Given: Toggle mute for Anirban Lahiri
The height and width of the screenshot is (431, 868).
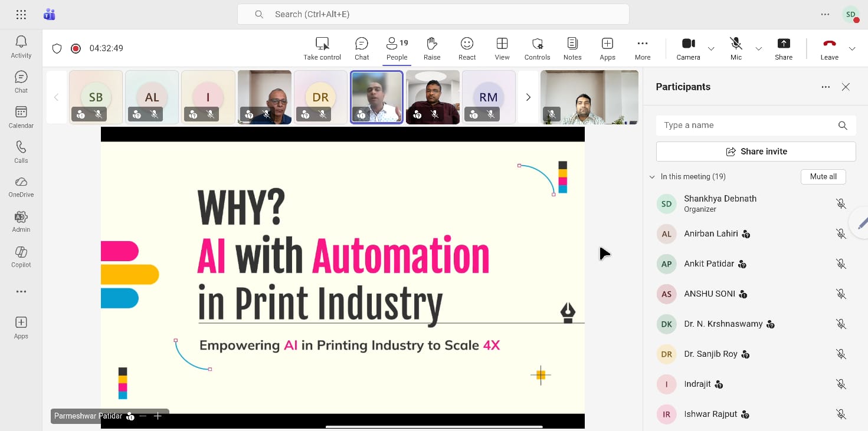Looking at the screenshot, I should tap(841, 234).
